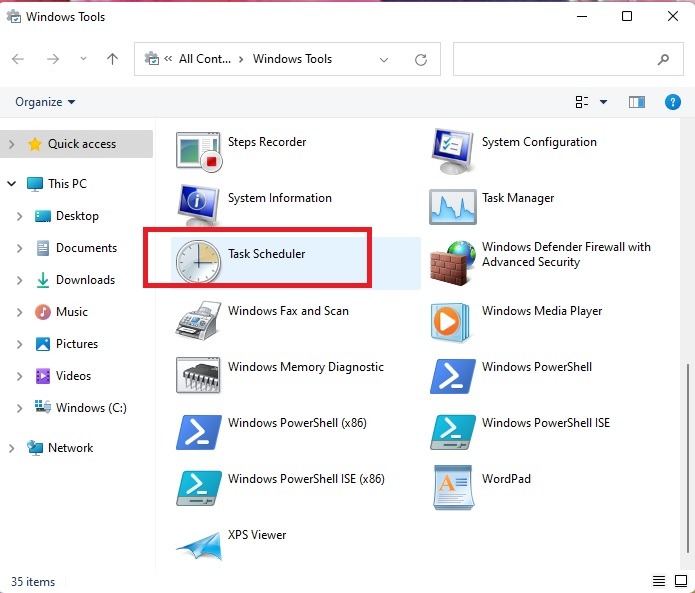Open the Help question mark button
The height and width of the screenshot is (593, 695).
(x=672, y=102)
